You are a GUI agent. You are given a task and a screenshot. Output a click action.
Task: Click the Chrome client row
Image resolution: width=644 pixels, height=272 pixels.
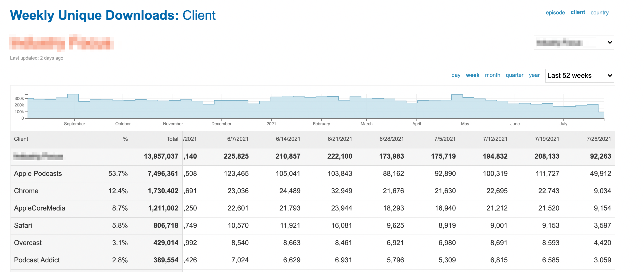pos(26,191)
